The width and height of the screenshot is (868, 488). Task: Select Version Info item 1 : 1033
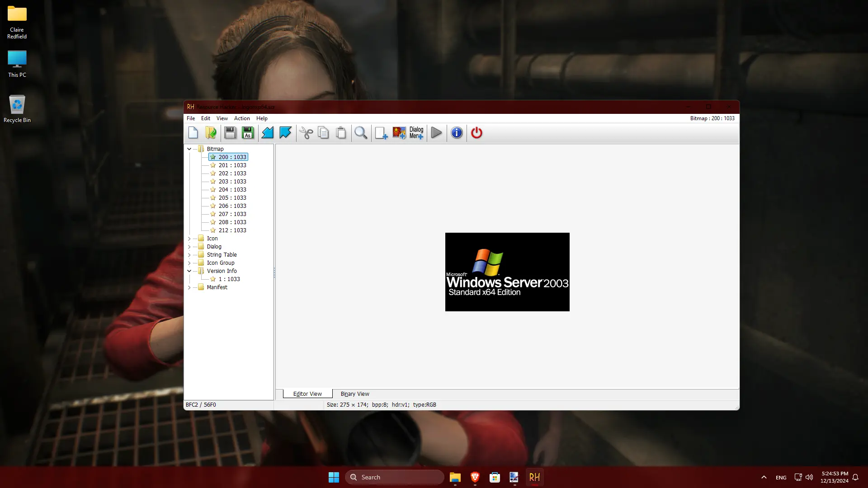tap(225, 279)
